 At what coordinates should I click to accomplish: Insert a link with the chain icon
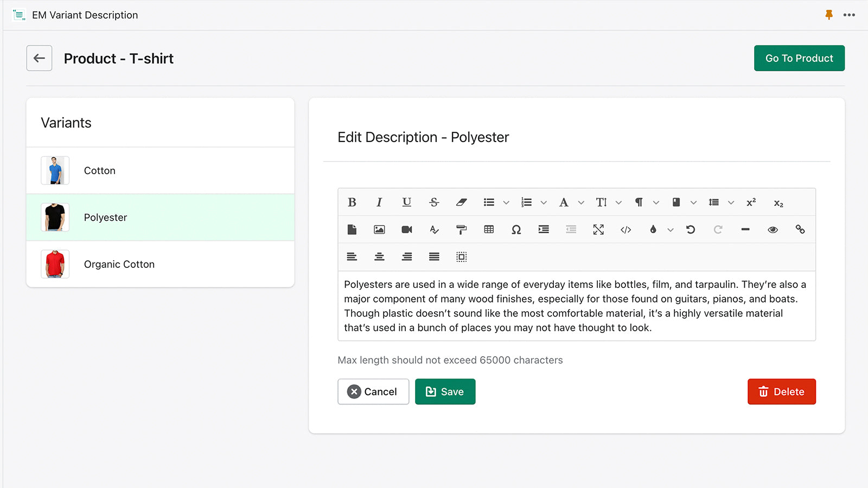800,229
